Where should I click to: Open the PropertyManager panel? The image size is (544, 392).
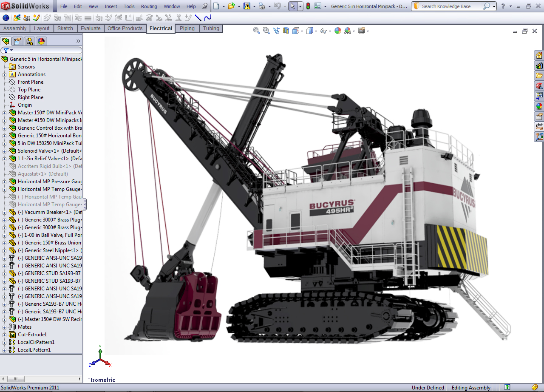17,41
